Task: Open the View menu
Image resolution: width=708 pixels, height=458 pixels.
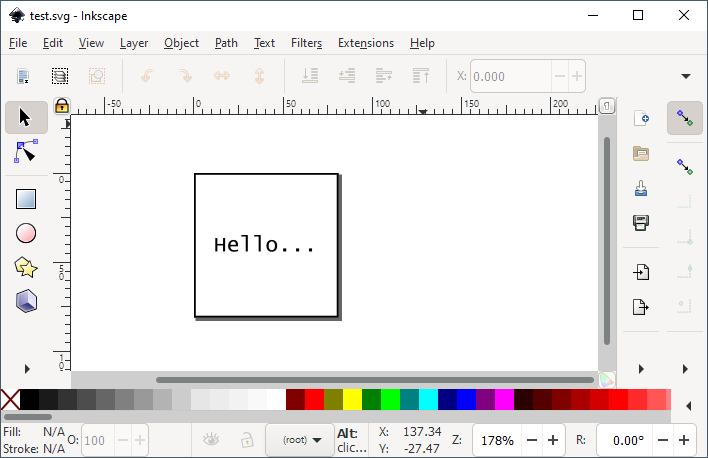Action: (x=91, y=43)
